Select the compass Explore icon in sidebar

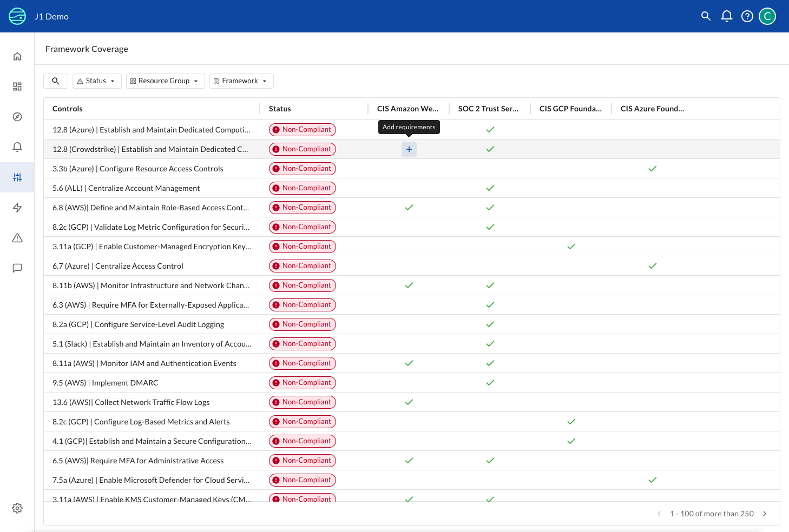(x=17, y=117)
